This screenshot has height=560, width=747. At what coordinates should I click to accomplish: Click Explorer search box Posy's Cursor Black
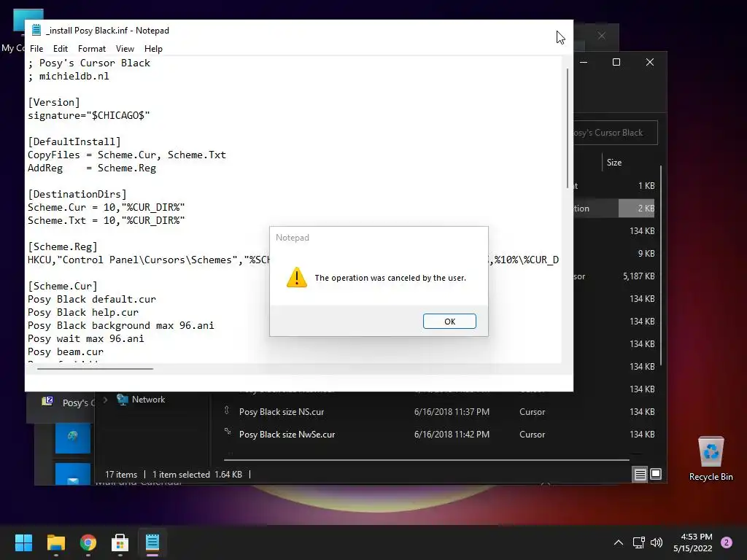pos(616,133)
